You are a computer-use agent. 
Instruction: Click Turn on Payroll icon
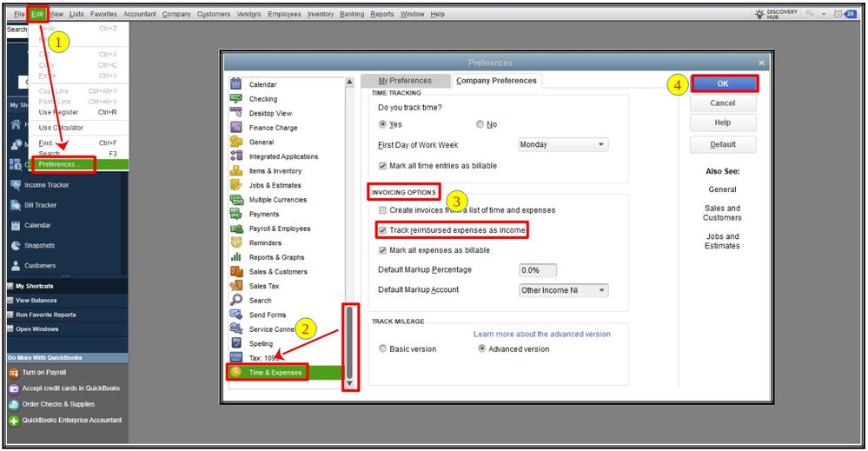click(x=14, y=373)
